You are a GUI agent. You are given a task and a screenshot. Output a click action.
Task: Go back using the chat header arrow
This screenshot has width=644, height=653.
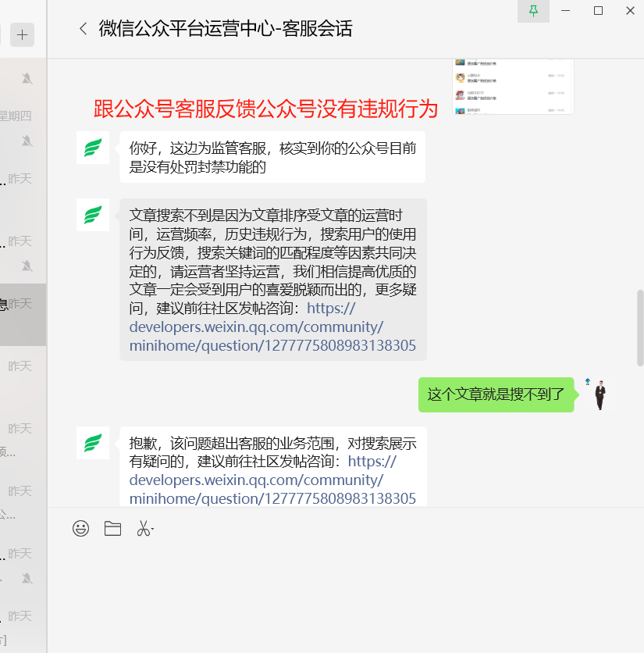(84, 29)
